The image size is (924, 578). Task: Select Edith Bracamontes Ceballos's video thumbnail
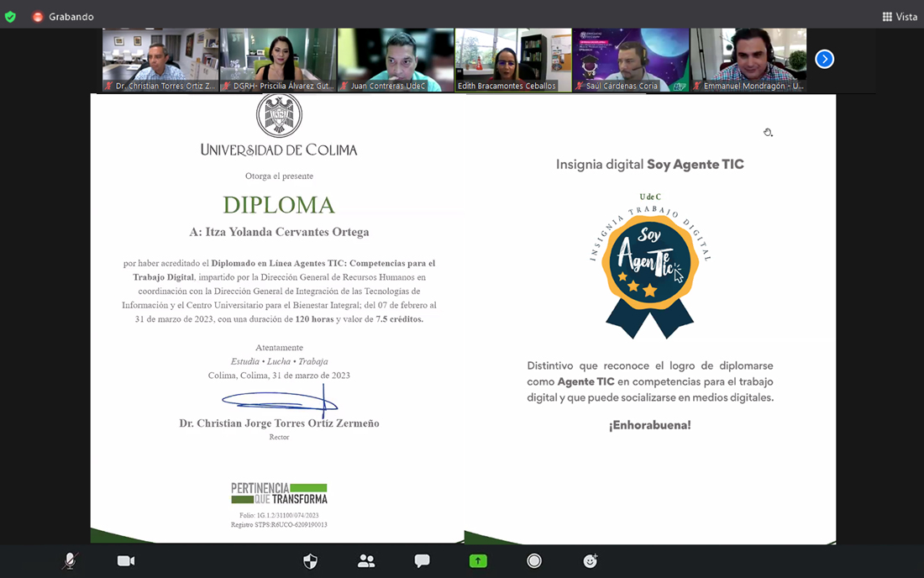click(513, 60)
